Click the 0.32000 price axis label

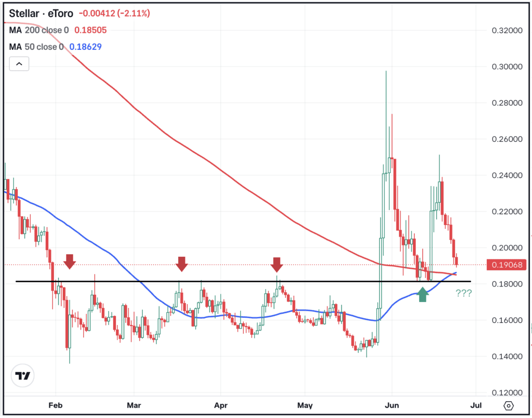point(507,31)
